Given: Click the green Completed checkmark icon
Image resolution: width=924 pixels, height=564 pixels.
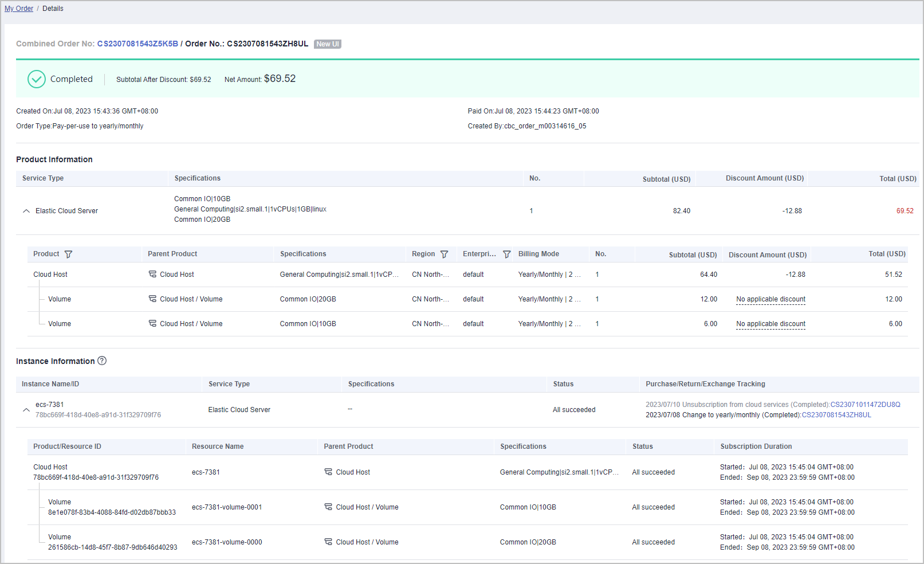Looking at the screenshot, I should point(37,79).
